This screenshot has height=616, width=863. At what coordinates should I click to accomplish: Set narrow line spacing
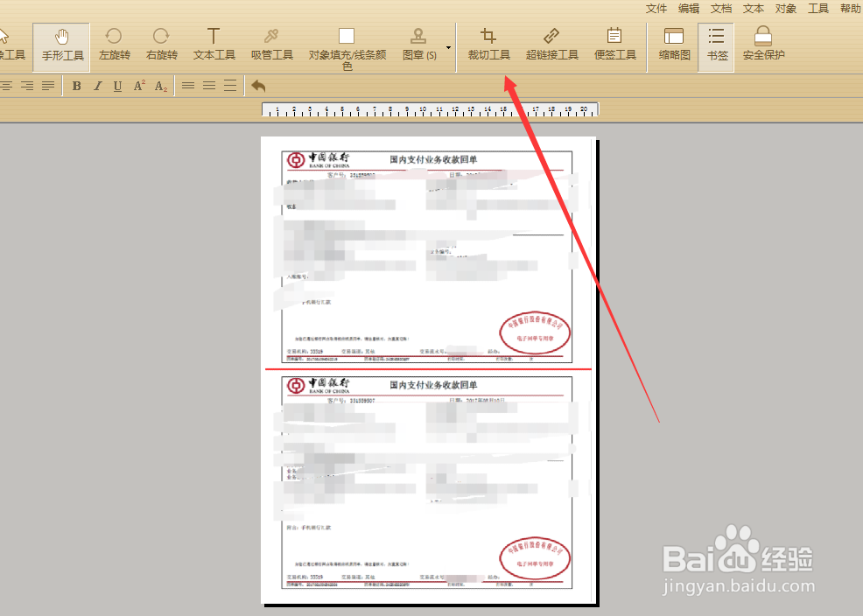coord(188,86)
